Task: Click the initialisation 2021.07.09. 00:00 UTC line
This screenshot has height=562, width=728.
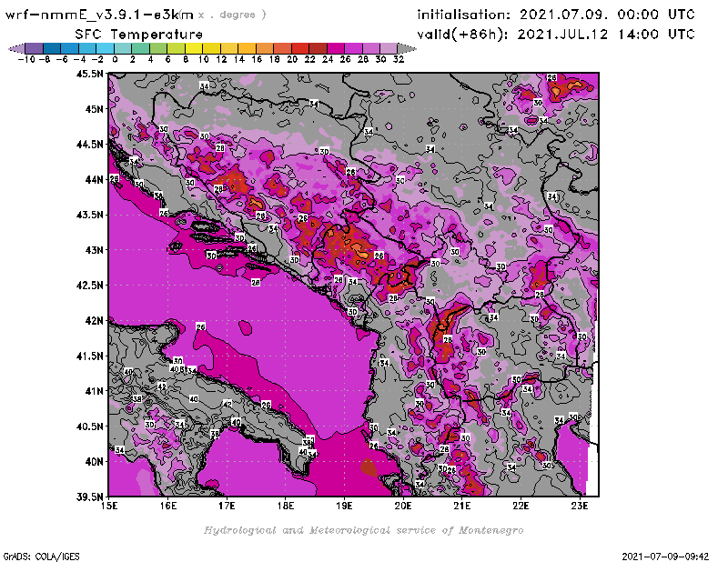Action: point(556,15)
